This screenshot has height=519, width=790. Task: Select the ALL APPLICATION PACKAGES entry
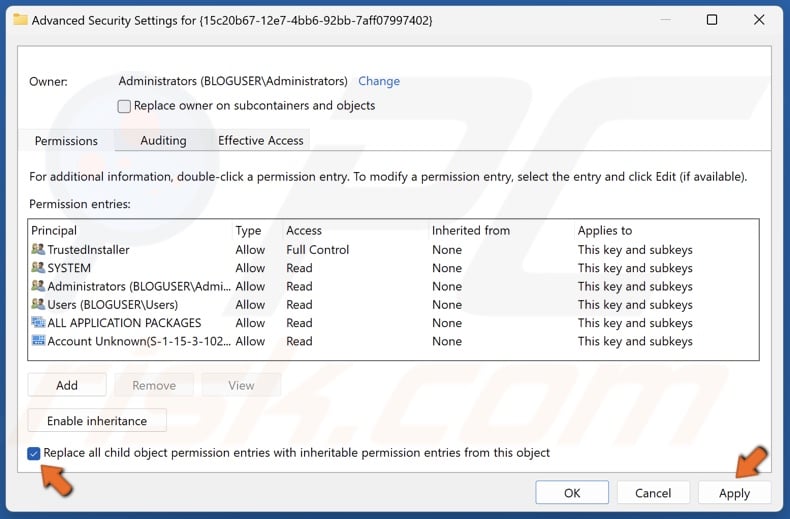[x=393, y=322]
